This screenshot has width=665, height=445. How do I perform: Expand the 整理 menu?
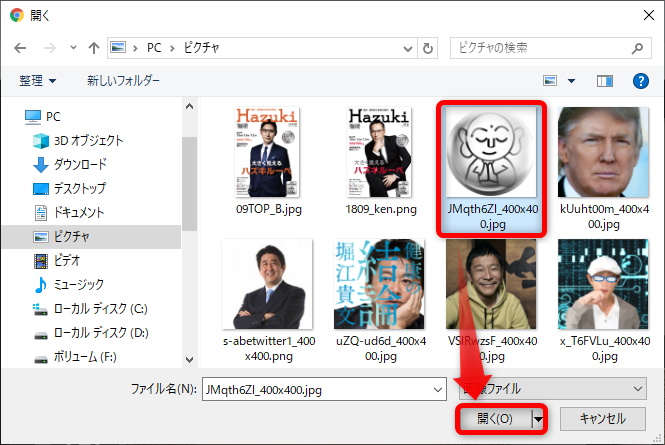point(38,80)
